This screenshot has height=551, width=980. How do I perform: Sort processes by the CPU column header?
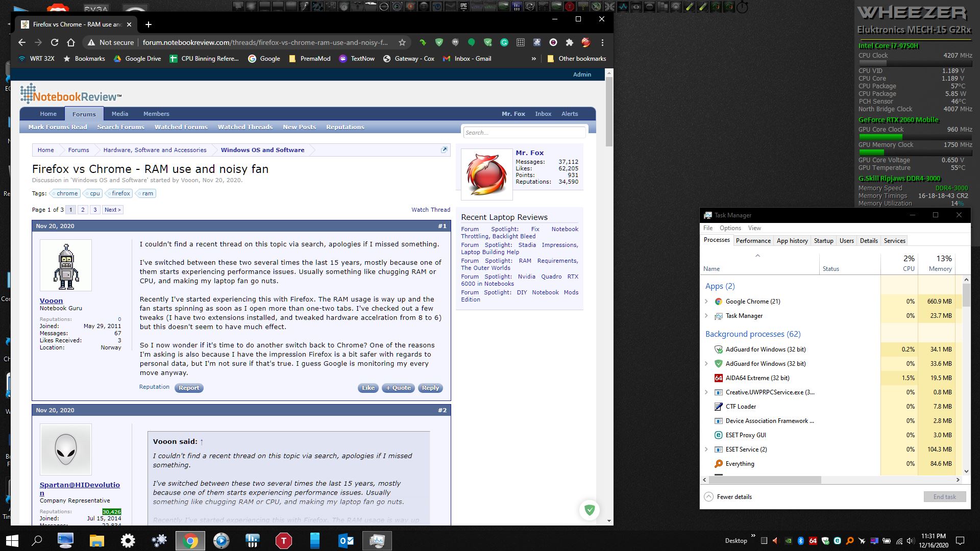coord(899,263)
